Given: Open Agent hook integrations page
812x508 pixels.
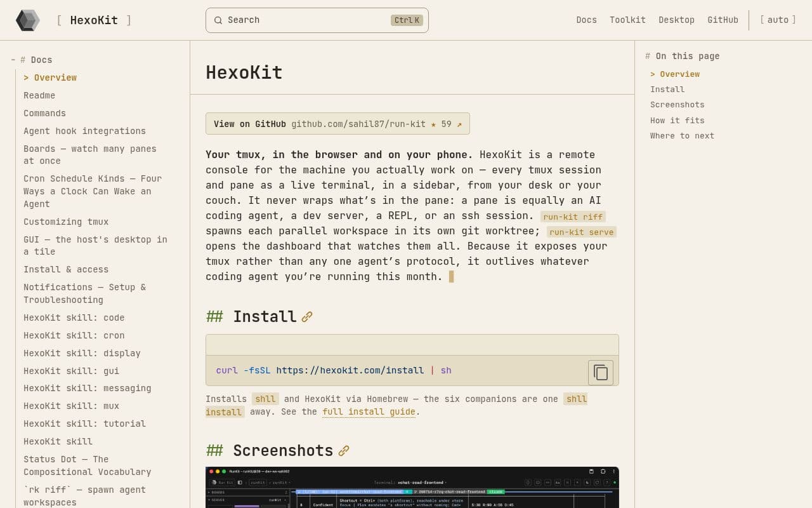Looking at the screenshot, I should click(84, 131).
